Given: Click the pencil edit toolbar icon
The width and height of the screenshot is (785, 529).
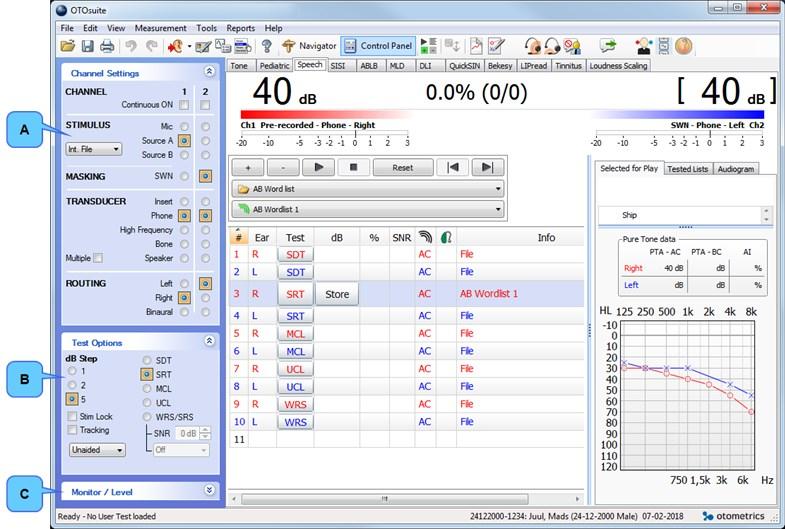Looking at the screenshot, I should point(203,47).
